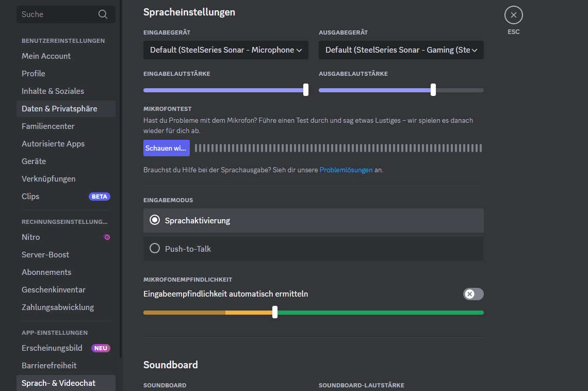Click the Mikrofonempfindlichkeit label
This screenshot has height=391, width=588.
click(188, 280)
